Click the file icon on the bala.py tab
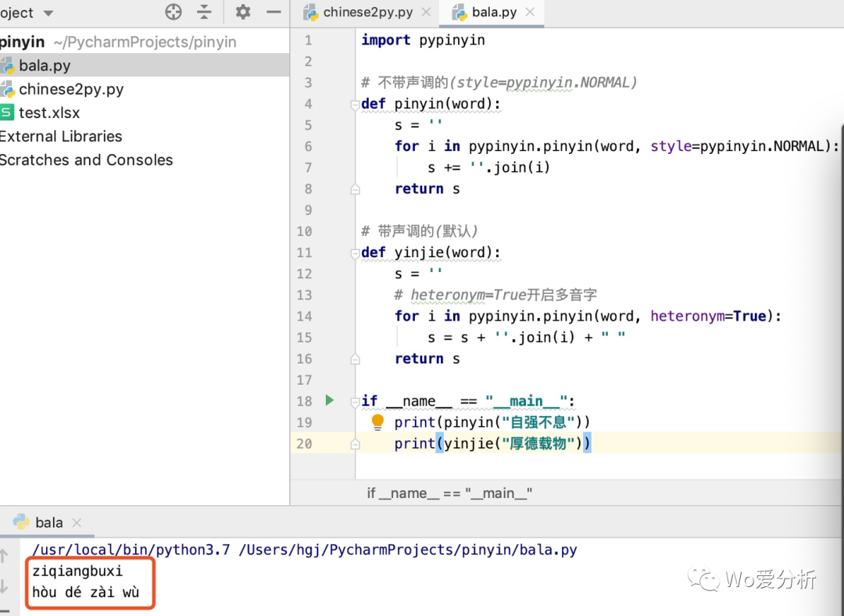The image size is (844, 616). pyautogui.click(x=460, y=12)
